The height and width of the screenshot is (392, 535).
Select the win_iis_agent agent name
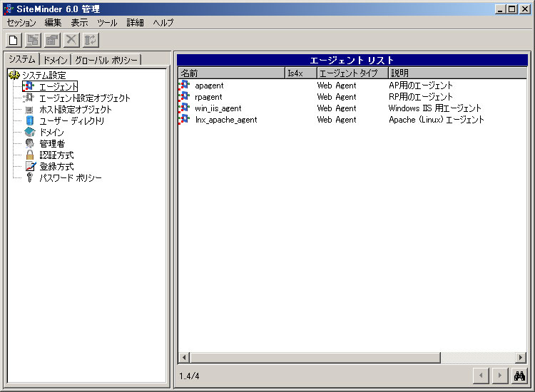pyautogui.click(x=218, y=108)
